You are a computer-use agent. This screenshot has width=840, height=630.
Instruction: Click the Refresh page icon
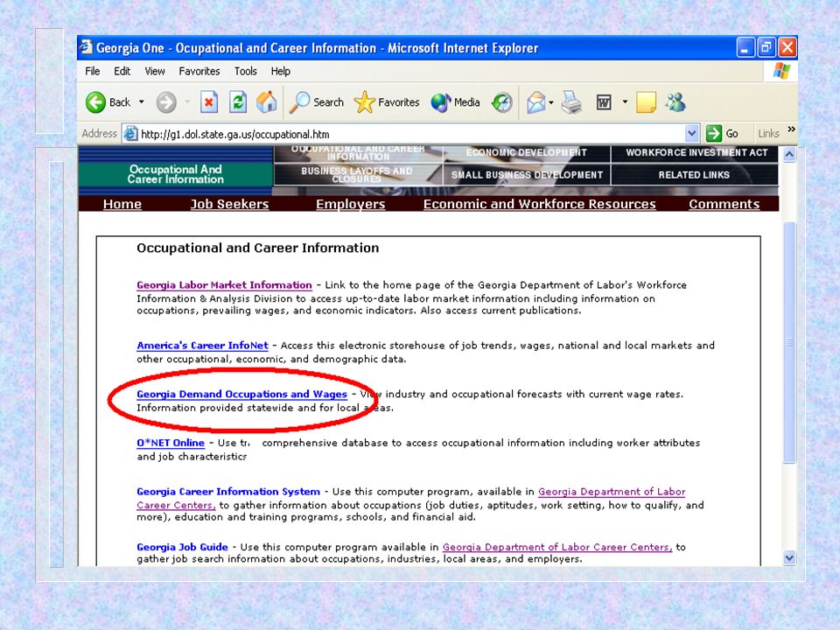[238, 101]
